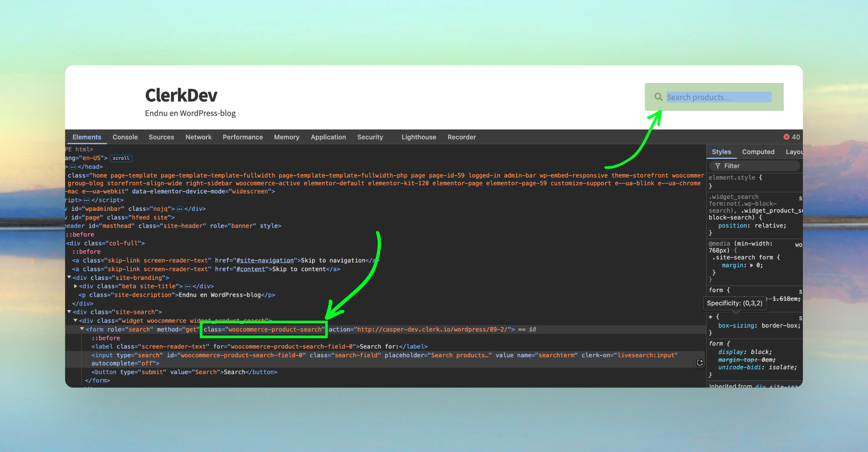Expand the margin shorthand property triangle
Viewport: 868px width, 452px height.
point(752,265)
